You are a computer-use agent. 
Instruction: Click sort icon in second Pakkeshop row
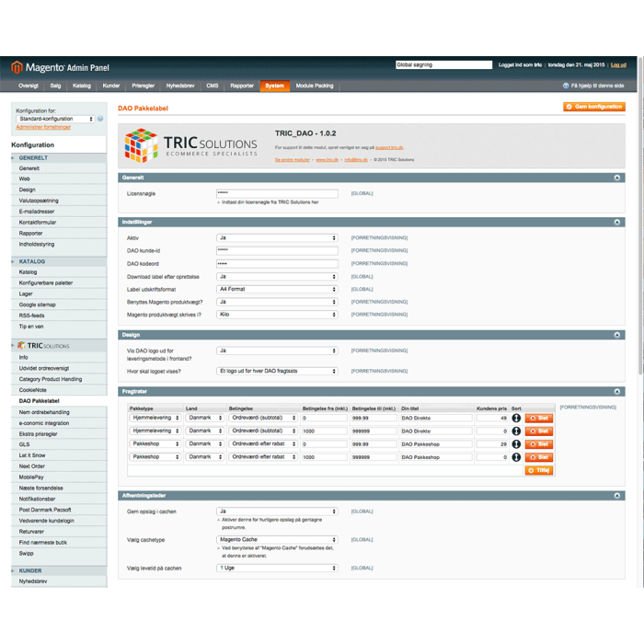click(516, 457)
